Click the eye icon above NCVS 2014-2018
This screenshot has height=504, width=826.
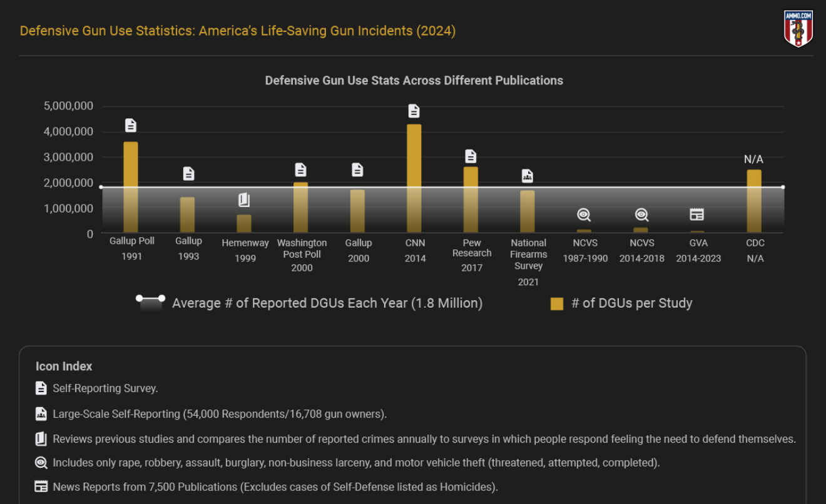pyautogui.click(x=641, y=215)
